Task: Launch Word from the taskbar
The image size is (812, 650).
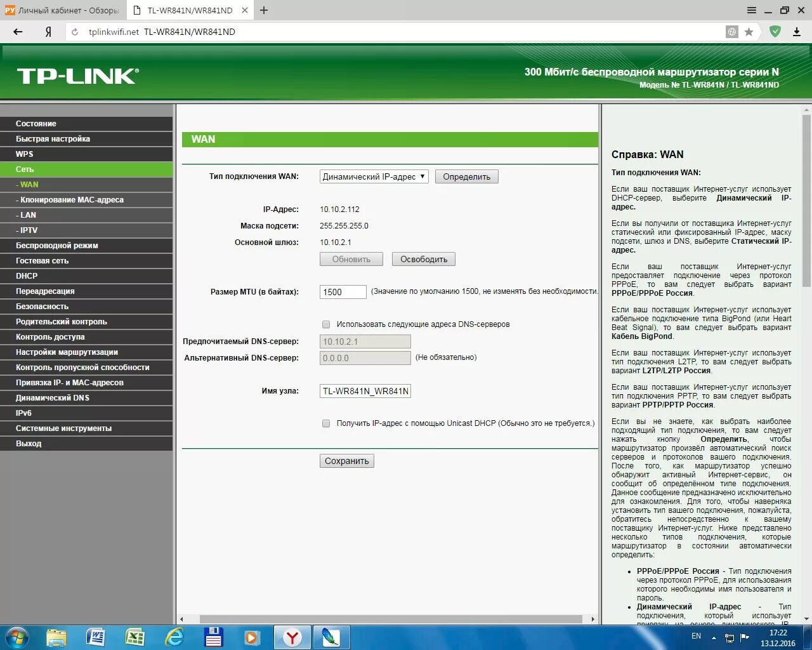Action: pos(96,637)
